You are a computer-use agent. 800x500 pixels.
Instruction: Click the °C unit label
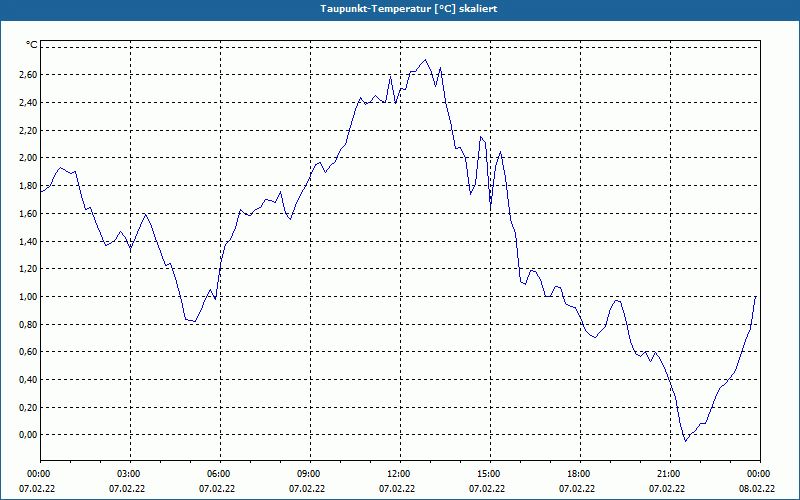tap(32, 45)
